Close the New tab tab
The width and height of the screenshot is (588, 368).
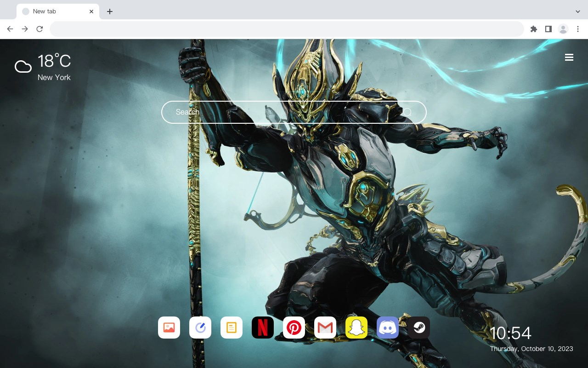pos(91,11)
